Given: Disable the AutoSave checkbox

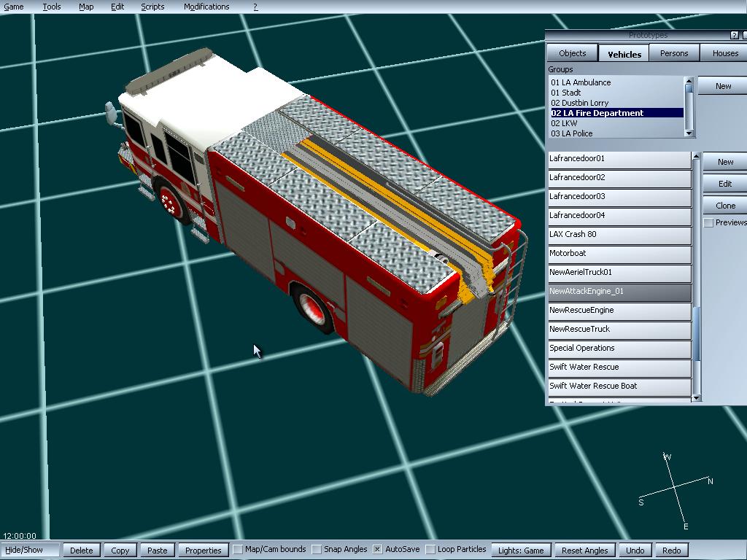Looking at the screenshot, I should click(377, 550).
